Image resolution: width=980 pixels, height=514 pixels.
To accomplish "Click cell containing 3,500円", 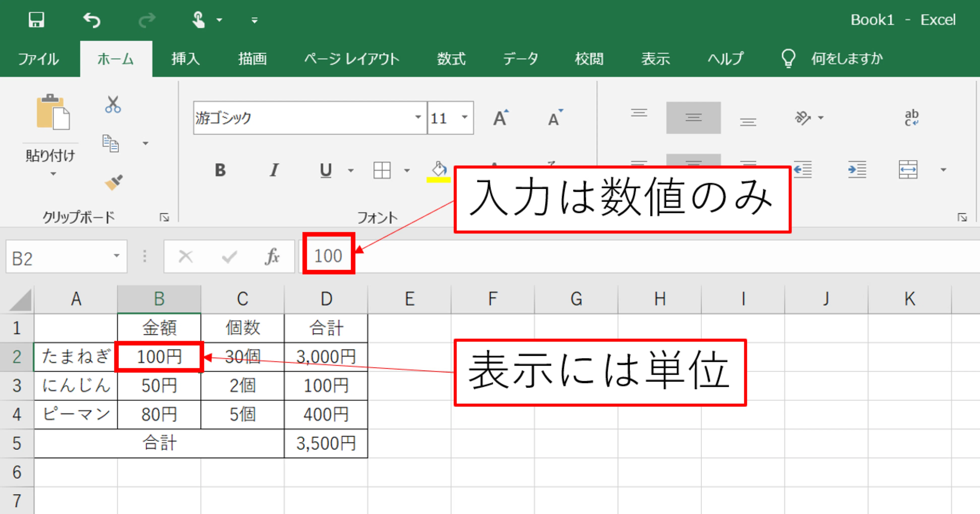I will (326, 444).
